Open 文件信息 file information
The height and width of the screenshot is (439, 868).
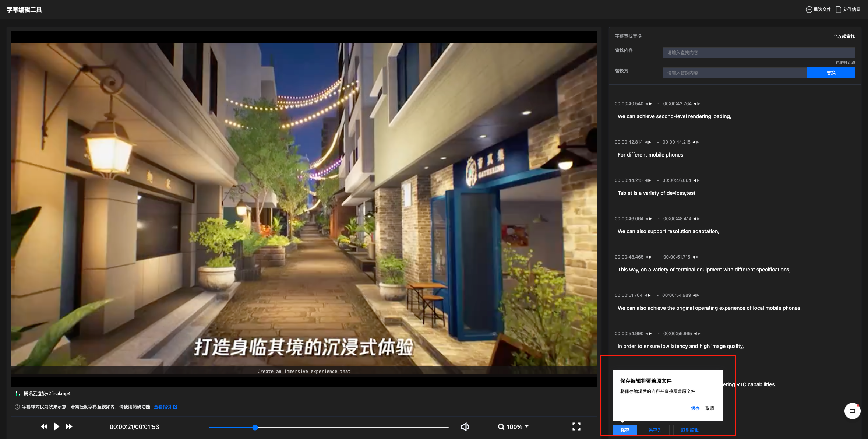[x=848, y=10]
